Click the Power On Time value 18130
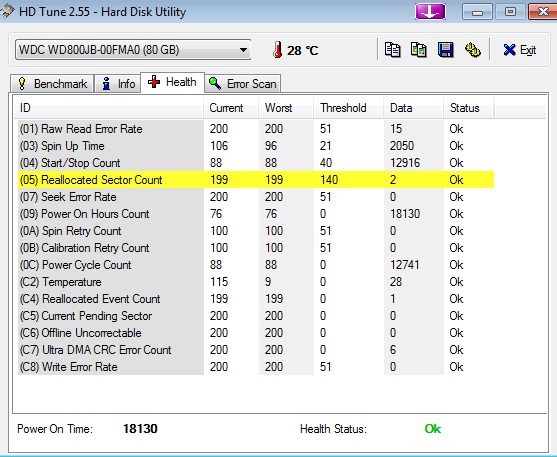 tap(140, 429)
